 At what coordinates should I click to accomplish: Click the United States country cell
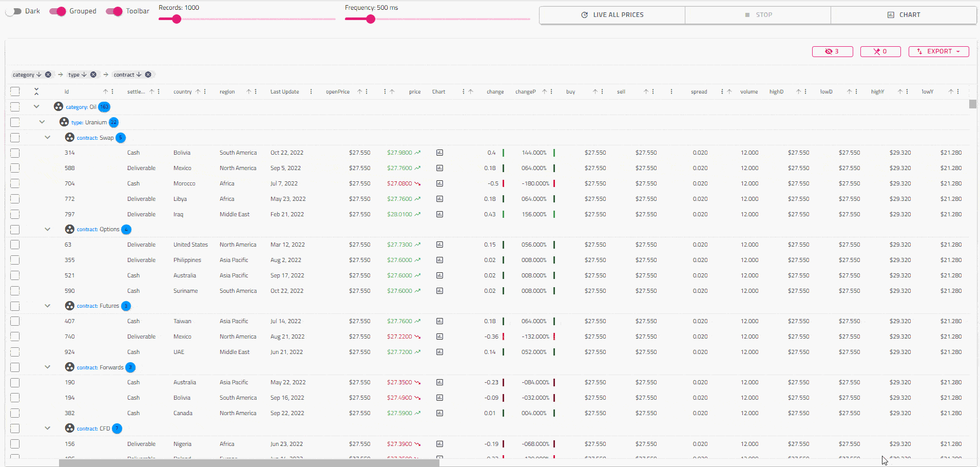[x=190, y=245]
